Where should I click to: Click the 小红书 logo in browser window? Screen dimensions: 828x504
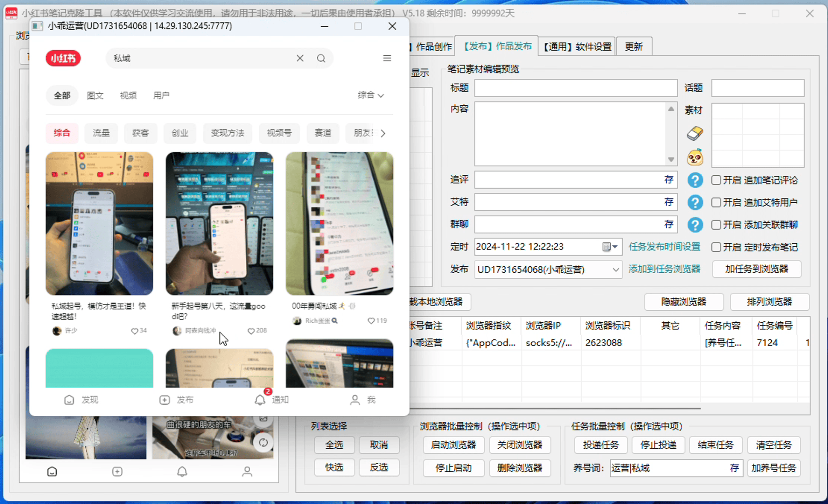[63, 58]
